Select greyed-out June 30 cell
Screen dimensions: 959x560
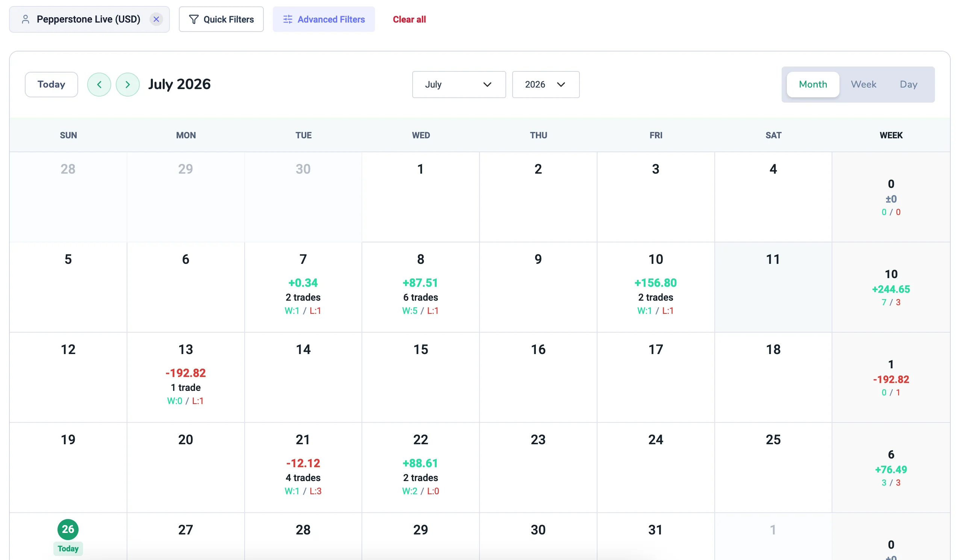coord(303,197)
